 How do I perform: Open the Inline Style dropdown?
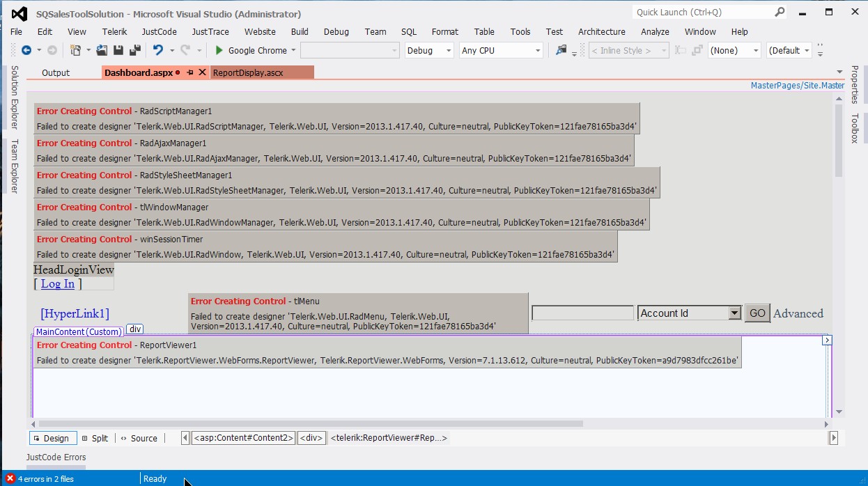663,50
